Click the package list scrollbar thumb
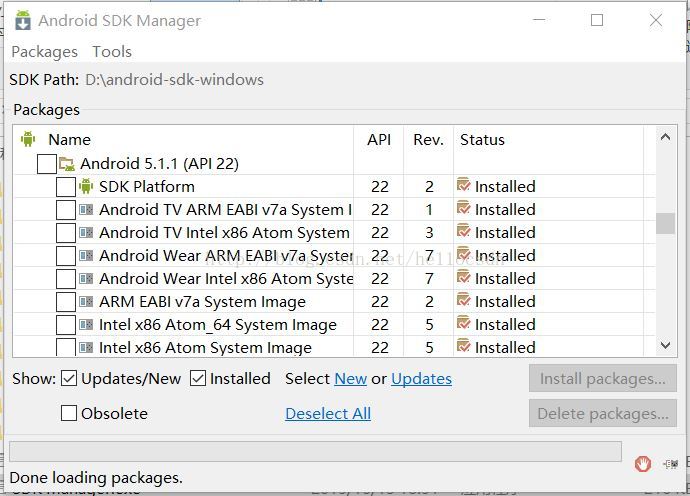 coord(665,223)
